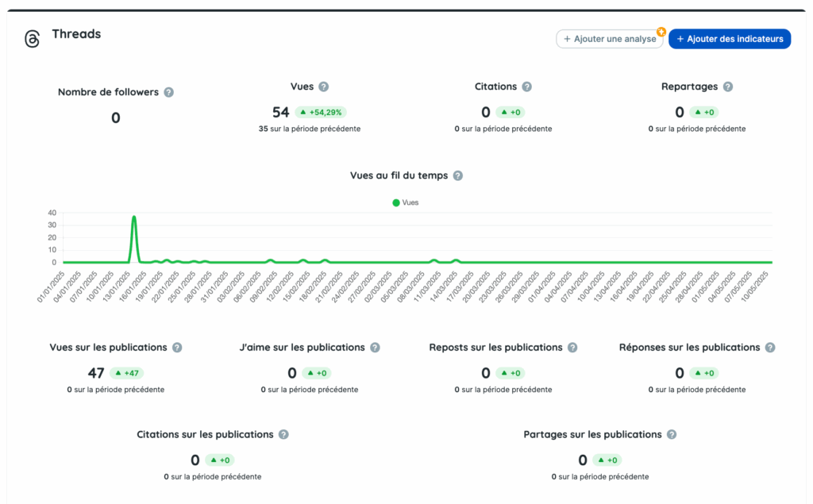The width and height of the screenshot is (813, 504).
Task: Open help for Nombre de followers
Action: (168, 92)
